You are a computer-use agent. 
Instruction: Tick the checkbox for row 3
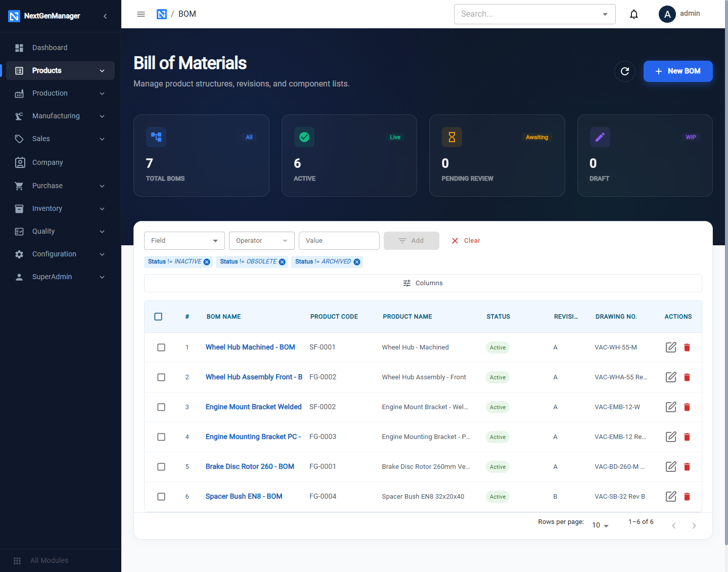point(161,407)
